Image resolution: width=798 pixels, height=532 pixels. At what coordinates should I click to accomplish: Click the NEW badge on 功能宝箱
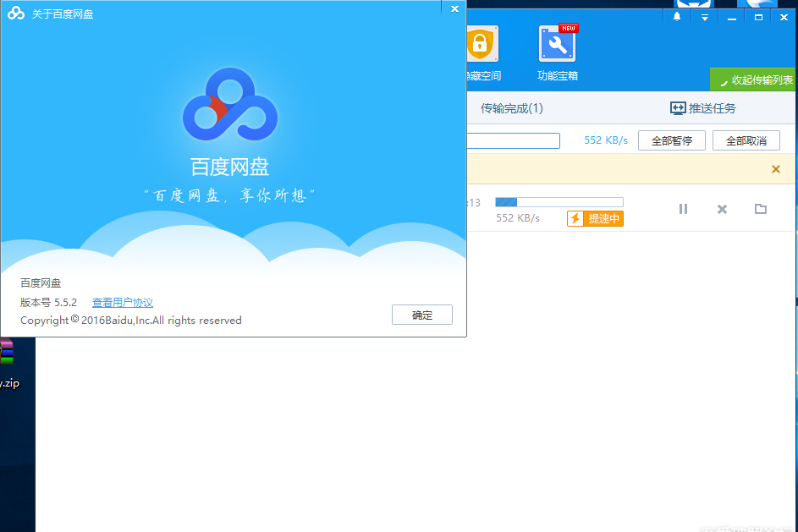point(569,29)
